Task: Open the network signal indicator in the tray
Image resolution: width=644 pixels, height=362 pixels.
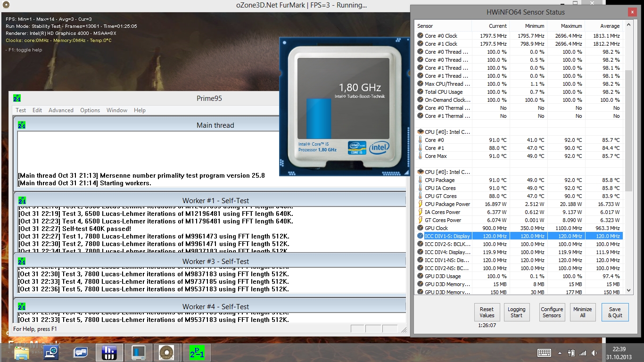Action: [x=583, y=353]
